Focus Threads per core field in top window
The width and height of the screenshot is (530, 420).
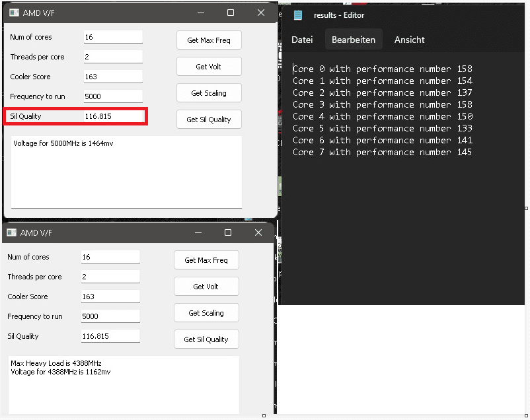[113, 57]
